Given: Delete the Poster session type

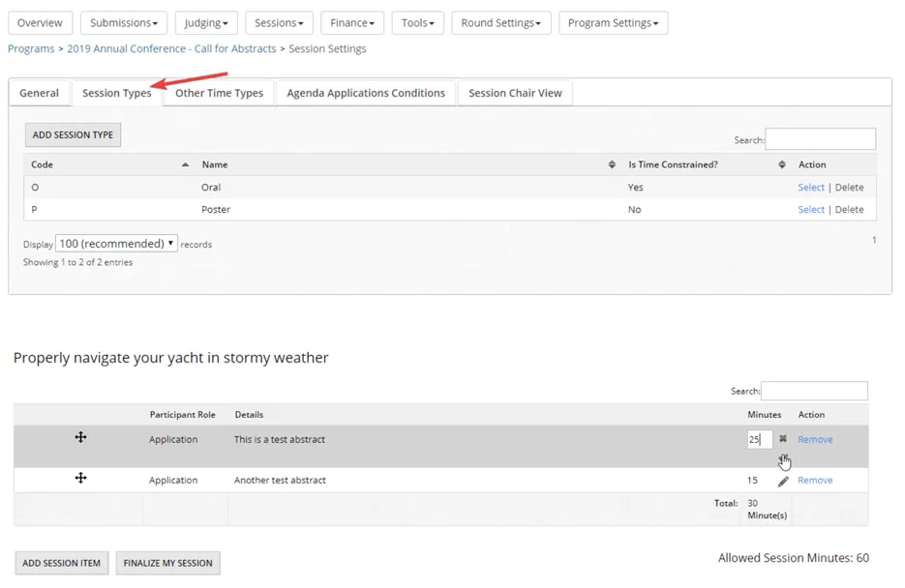Looking at the screenshot, I should pyautogui.click(x=849, y=209).
